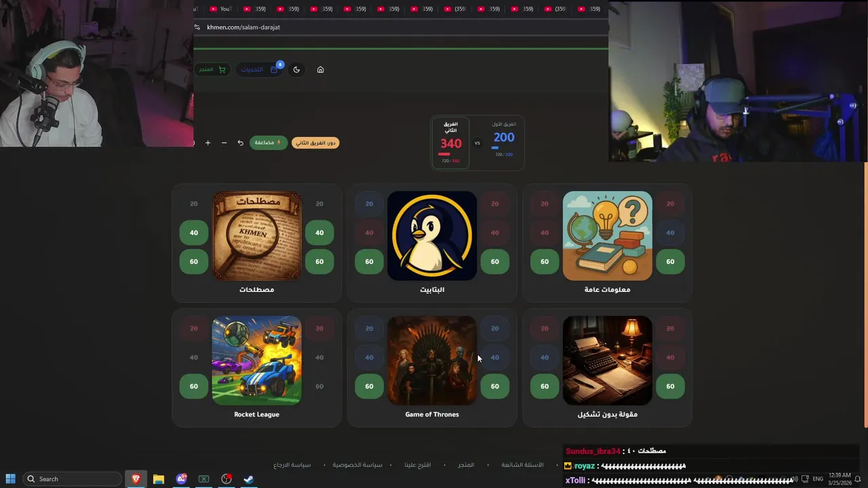Pick left 60 for البتابيت
The height and width of the screenshot is (488, 868).
(x=369, y=262)
